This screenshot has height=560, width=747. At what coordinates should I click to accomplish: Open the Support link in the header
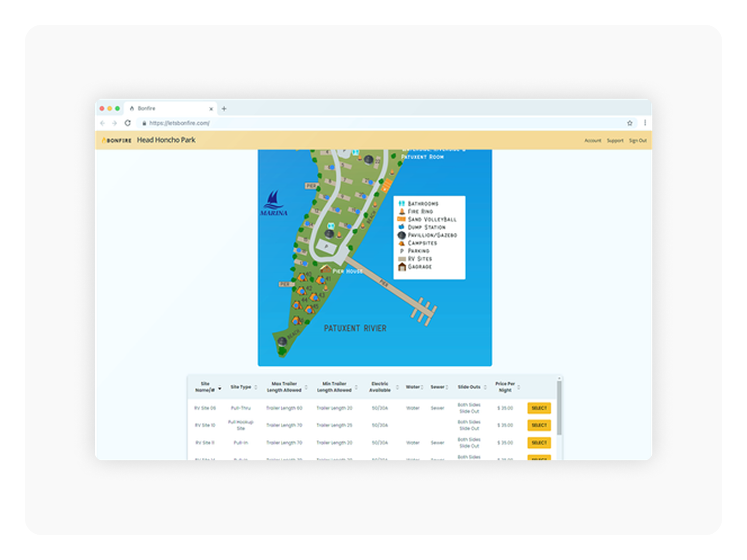615,140
